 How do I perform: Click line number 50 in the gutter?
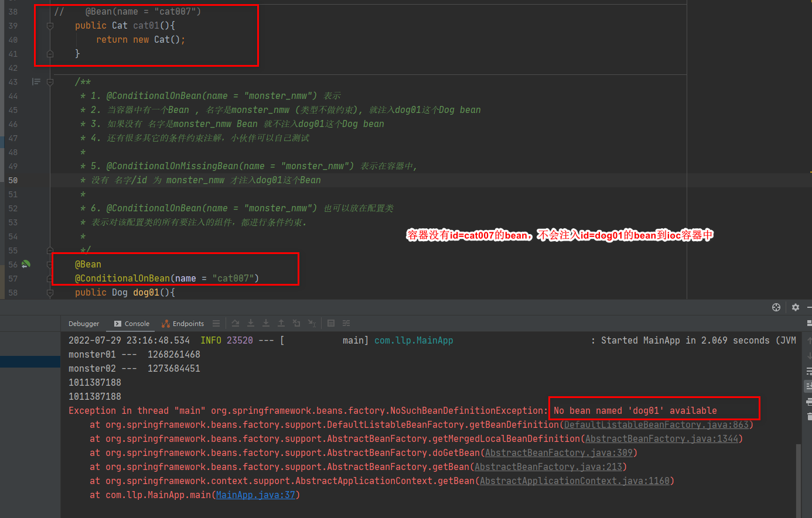tap(13, 180)
